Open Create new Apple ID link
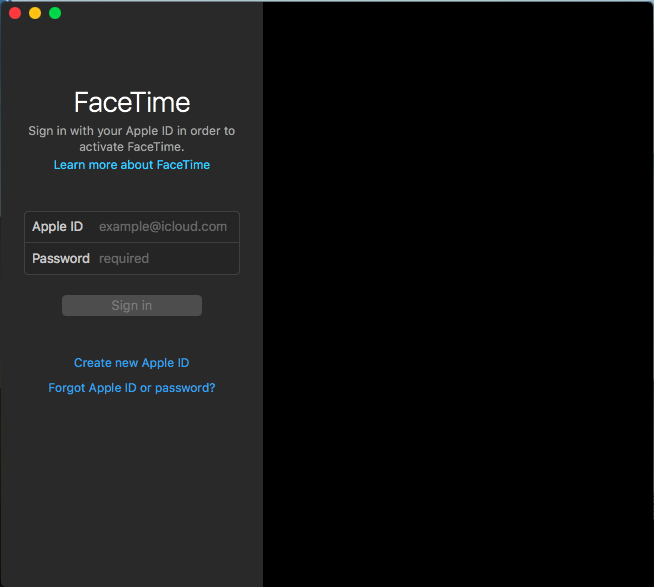 coord(131,363)
